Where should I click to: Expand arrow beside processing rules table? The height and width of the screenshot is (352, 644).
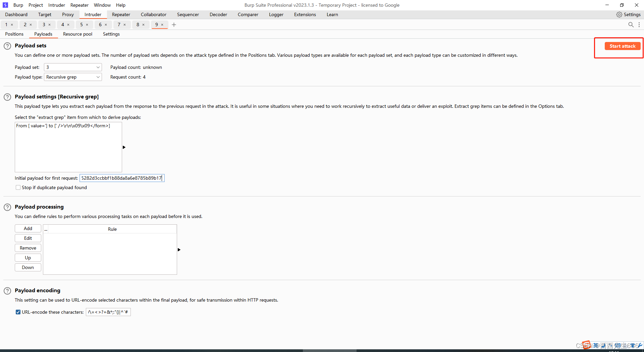[x=179, y=250]
